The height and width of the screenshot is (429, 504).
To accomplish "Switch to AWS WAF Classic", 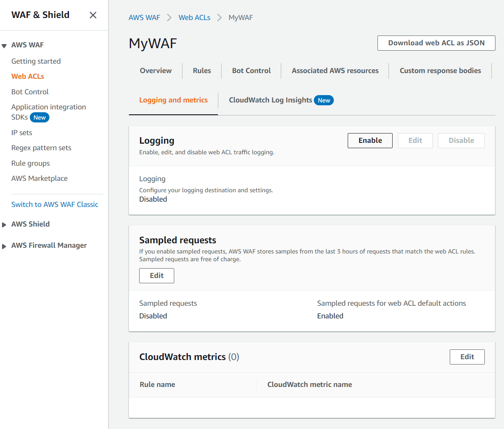I will tap(55, 204).
